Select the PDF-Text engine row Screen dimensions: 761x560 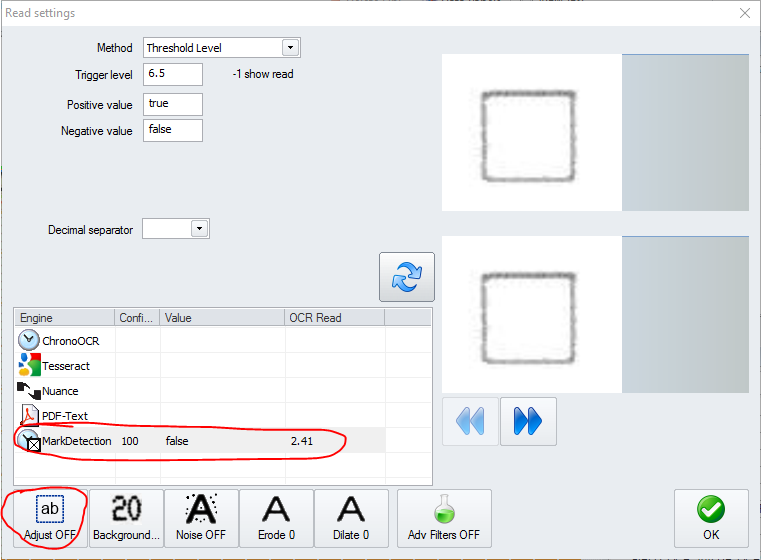coord(223,415)
